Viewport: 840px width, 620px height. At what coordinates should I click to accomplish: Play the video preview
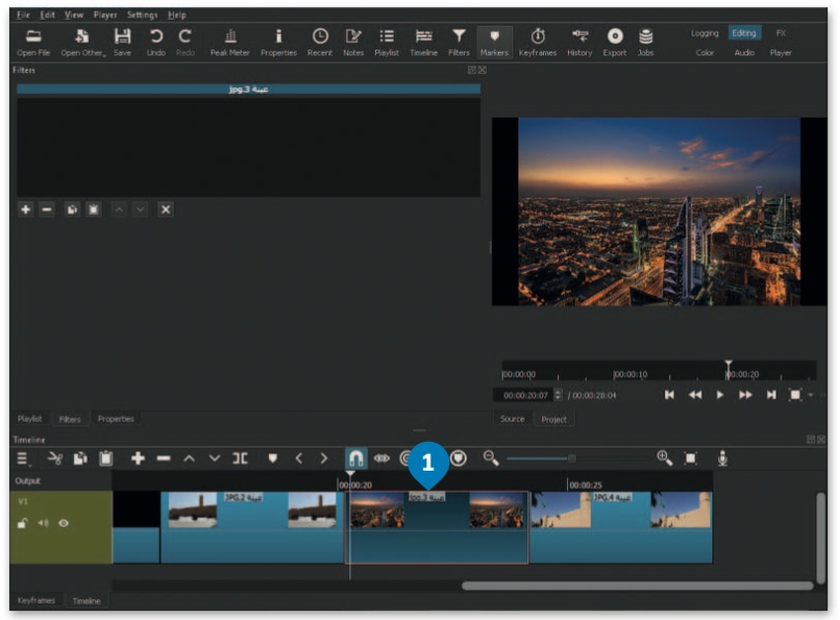tap(720, 395)
